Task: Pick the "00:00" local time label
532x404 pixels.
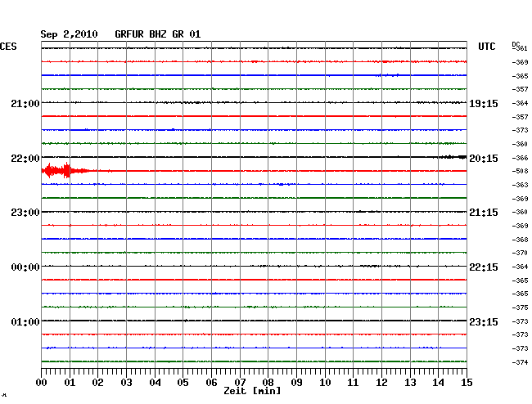Action: coord(25,267)
